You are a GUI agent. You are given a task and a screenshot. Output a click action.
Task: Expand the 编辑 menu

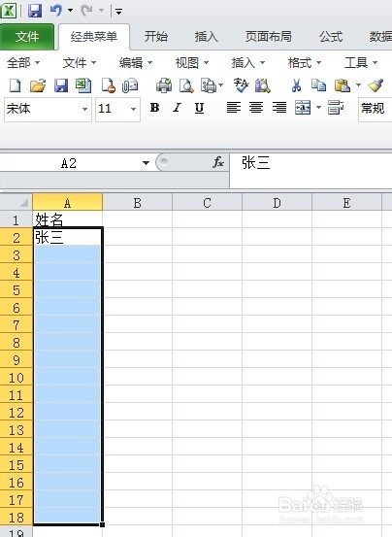click(136, 63)
